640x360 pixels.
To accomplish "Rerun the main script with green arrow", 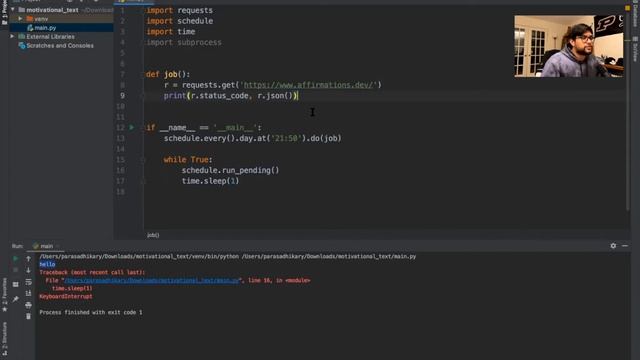I will coord(16,258).
